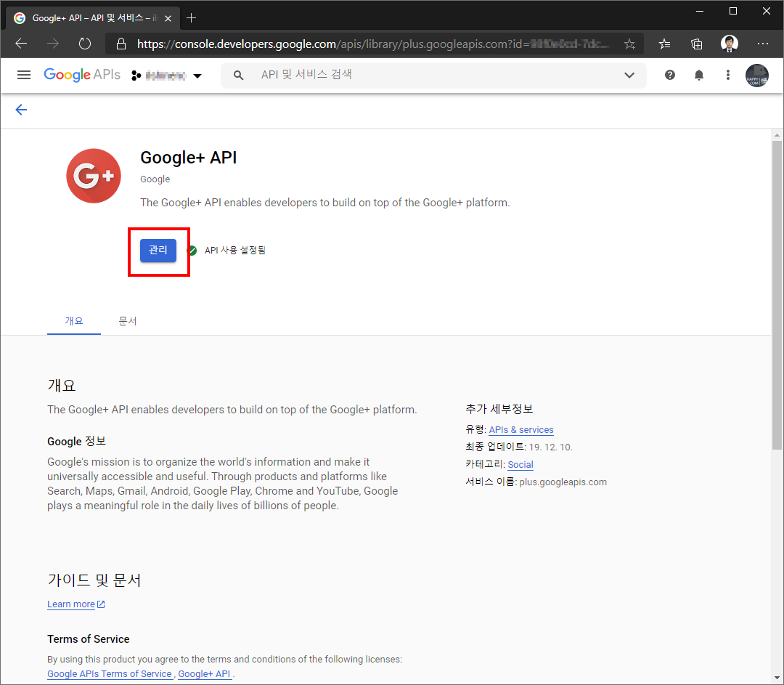Image resolution: width=784 pixels, height=685 pixels.
Task: Open the browser's ellipsis settings menu
Action: click(762, 44)
